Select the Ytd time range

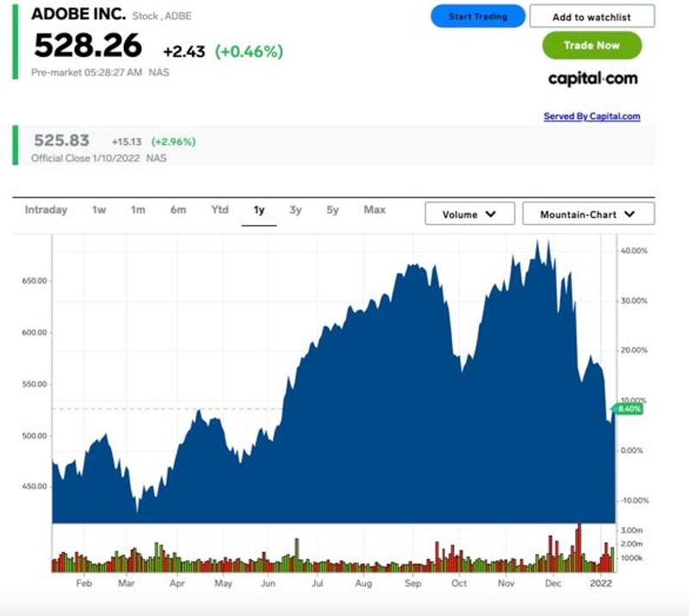click(x=220, y=209)
